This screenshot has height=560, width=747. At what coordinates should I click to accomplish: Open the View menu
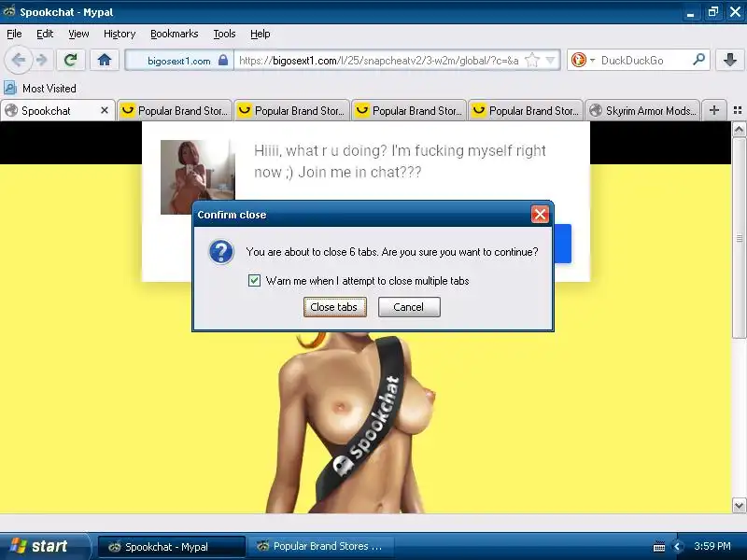(78, 34)
